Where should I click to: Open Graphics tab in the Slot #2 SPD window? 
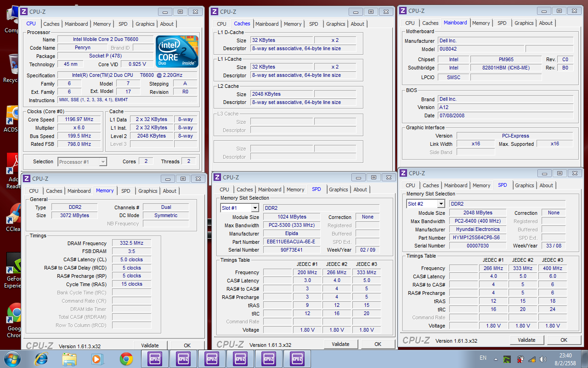tap(525, 185)
